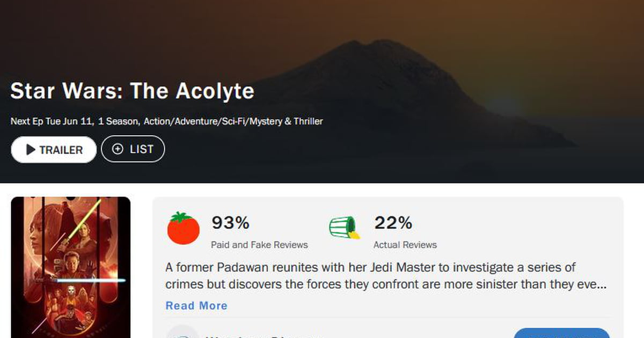The width and height of the screenshot is (644, 338).
Task: Click the Paid and Fake Reviews label
Action: click(259, 245)
